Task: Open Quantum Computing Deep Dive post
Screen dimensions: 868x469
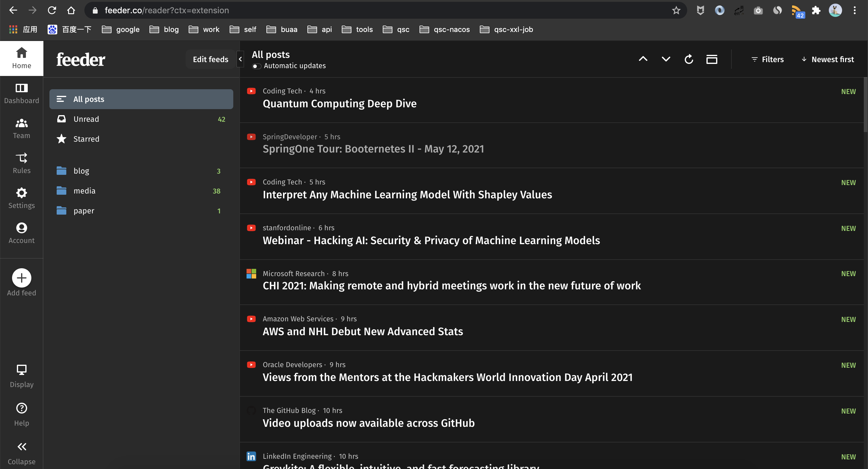Action: 339,103
